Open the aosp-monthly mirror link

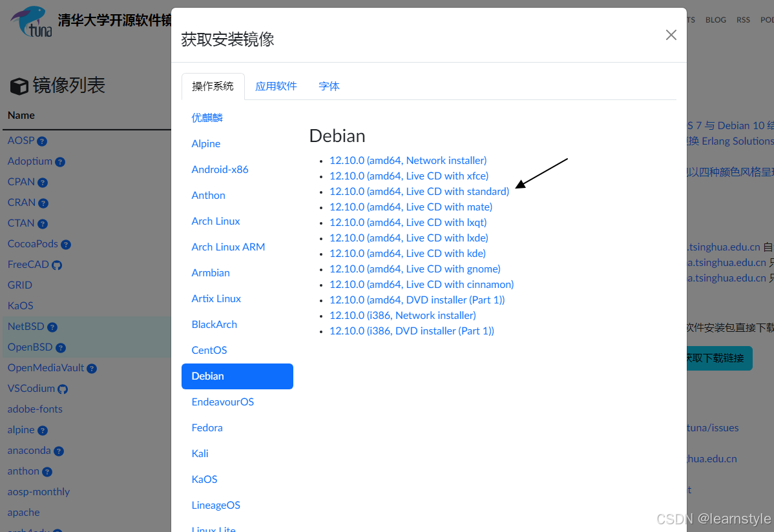[x=39, y=492]
